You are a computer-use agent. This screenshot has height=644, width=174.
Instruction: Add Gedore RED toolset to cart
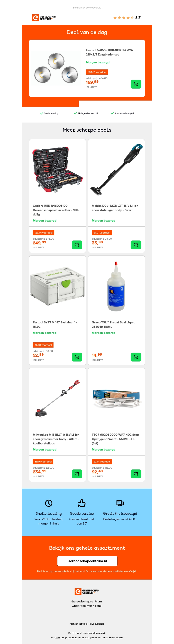tap(77, 245)
